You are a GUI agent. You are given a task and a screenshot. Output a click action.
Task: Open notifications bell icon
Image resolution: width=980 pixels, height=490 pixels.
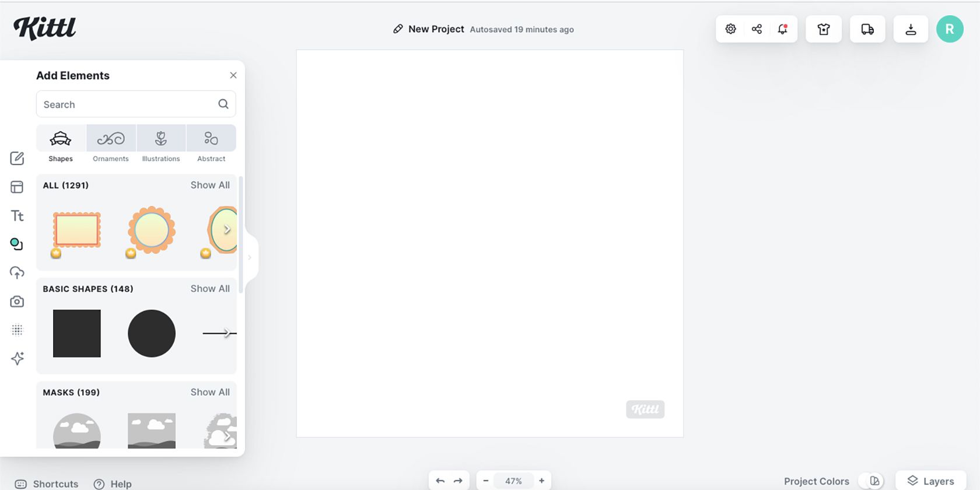[x=782, y=29]
